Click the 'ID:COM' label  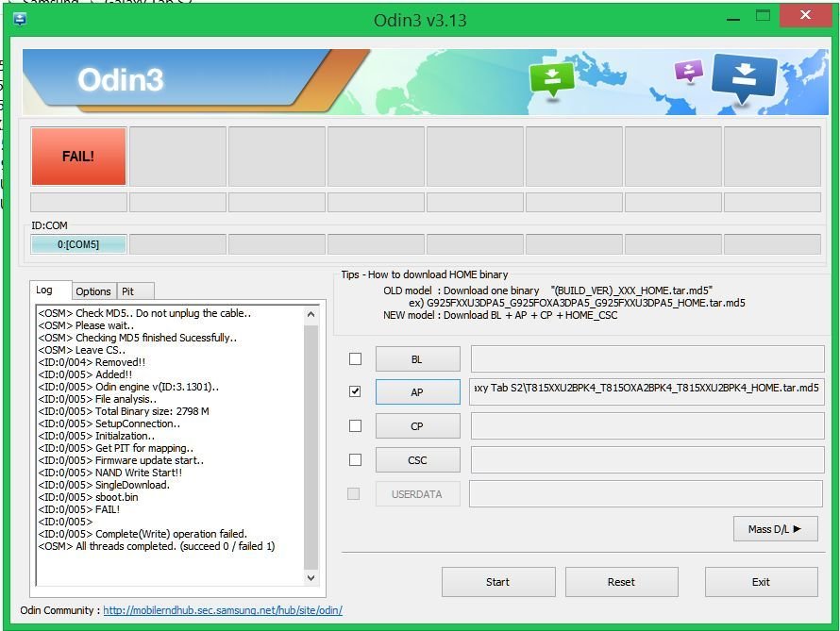49,225
